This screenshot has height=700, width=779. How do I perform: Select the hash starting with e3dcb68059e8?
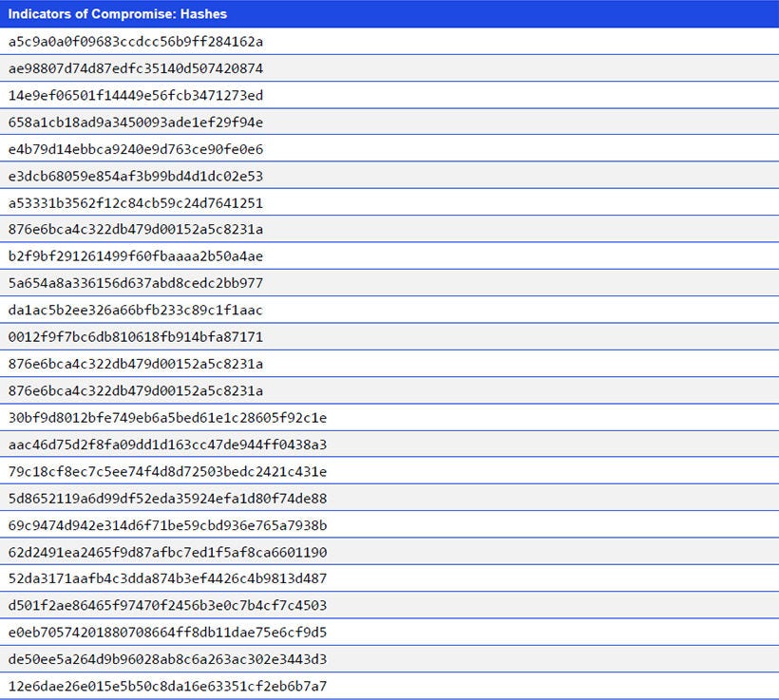(x=136, y=176)
